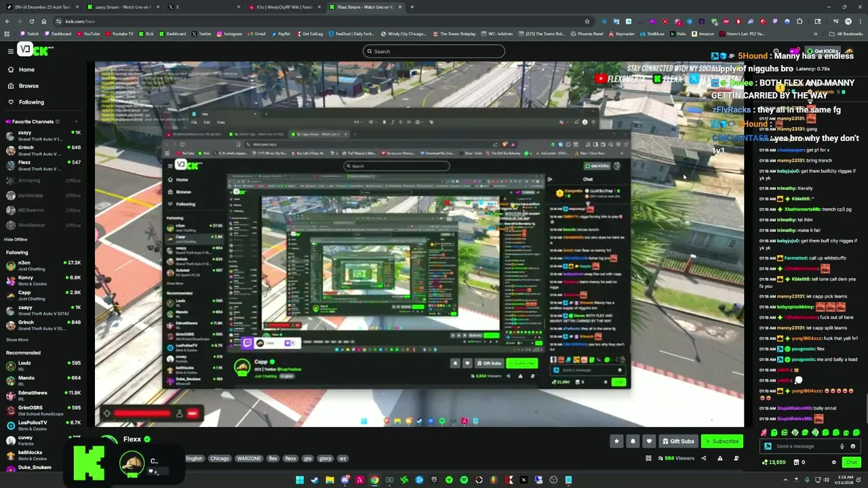Open Loulz recommended channel
The height and width of the screenshot is (488, 868).
[42, 366]
